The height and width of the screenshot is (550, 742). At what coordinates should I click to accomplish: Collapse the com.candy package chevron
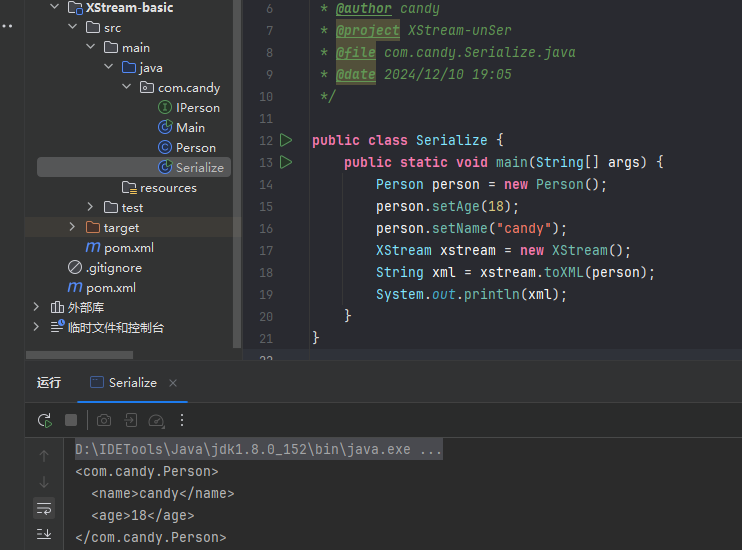point(126,87)
